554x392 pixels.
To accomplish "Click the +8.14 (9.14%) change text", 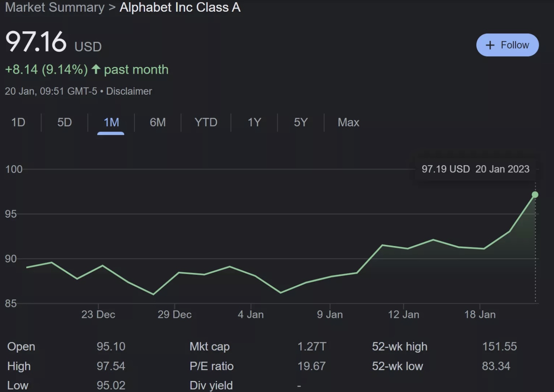I will [x=46, y=69].
